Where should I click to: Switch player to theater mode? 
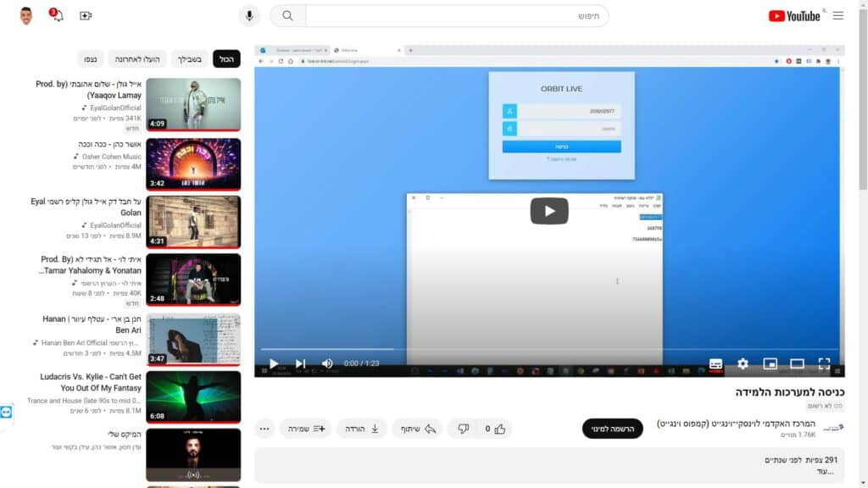[x=797, y=363]
